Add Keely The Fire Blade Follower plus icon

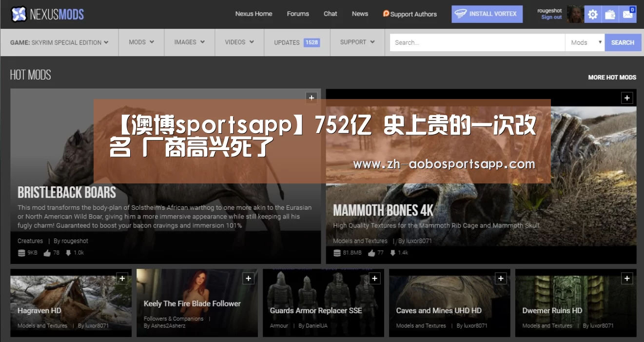point(249,279)
